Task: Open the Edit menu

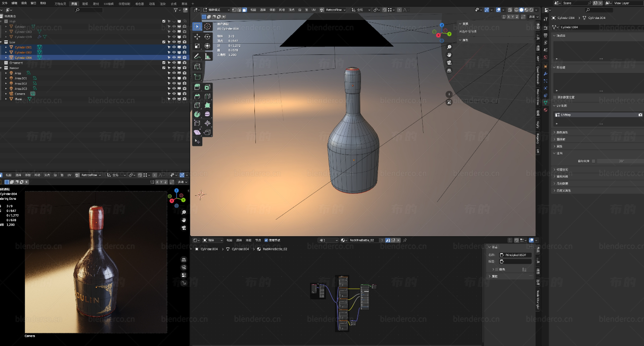Action: tap(14, 3)
